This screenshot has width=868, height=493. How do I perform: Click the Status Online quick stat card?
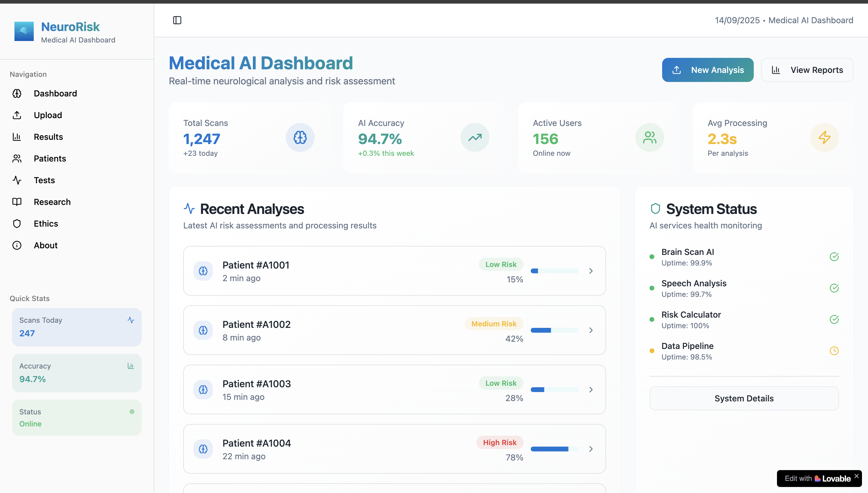[x=77, y=417]
